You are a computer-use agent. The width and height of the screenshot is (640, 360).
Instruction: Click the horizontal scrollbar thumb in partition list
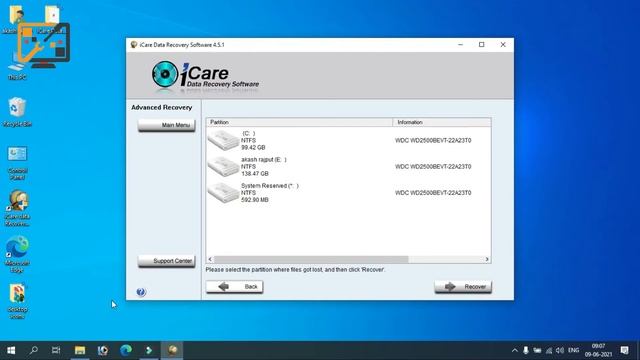pos(311,259)
